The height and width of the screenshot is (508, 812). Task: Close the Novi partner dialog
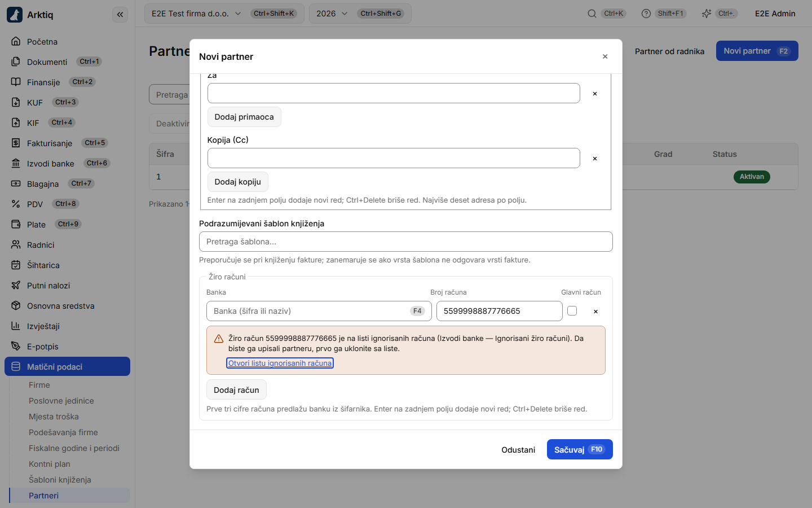coord(605,56)
